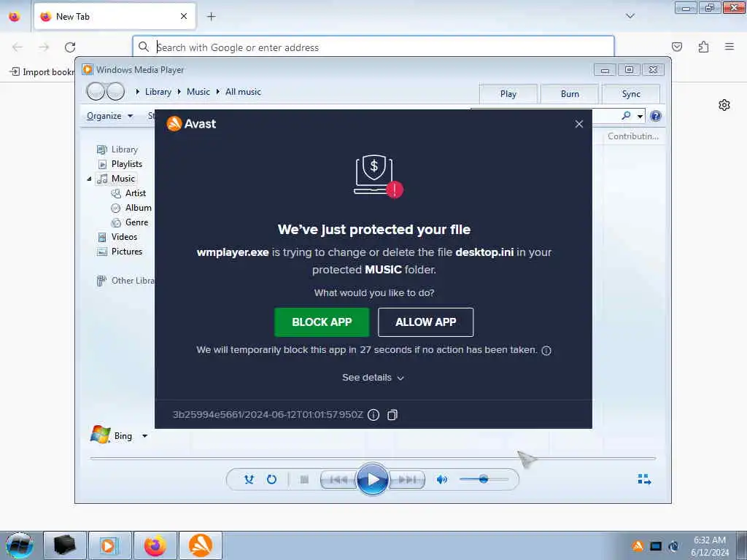747x560 pixels.
Task: Open the Play tab in Media Player
Action: [x=508, y=94]
